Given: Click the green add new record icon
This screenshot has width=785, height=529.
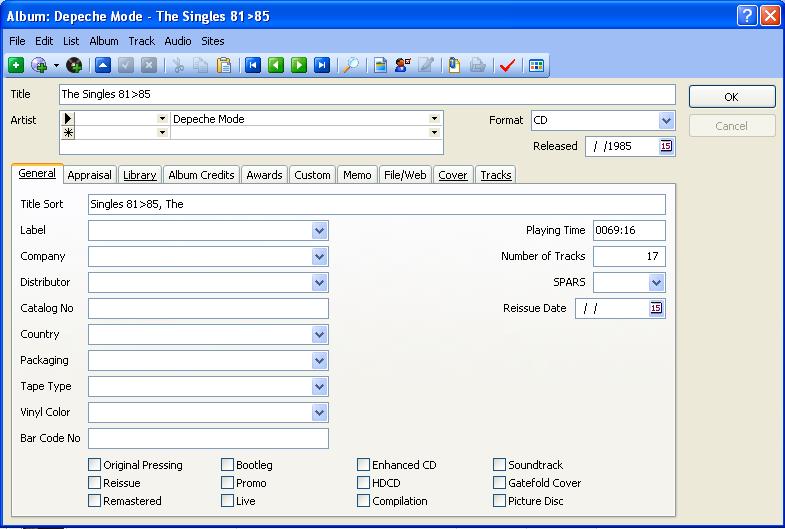Looking at the screenshot, I should coord(16,65).
